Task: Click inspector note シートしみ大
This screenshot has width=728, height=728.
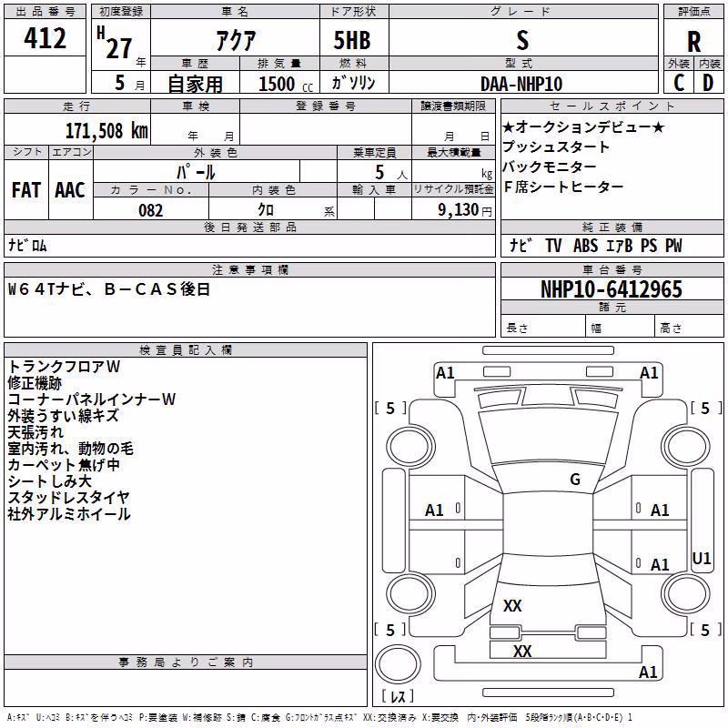Action: click(50, 481)
